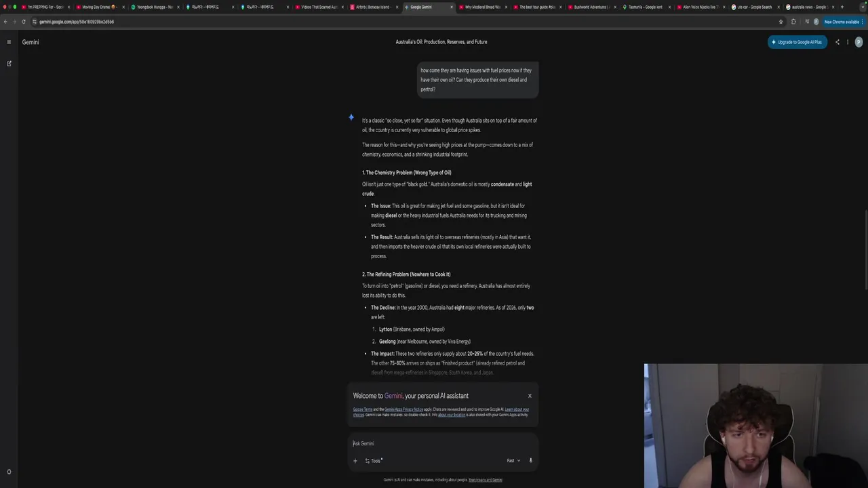Close the Google Gemini tab
868x488 pixels.
[451, 7]
